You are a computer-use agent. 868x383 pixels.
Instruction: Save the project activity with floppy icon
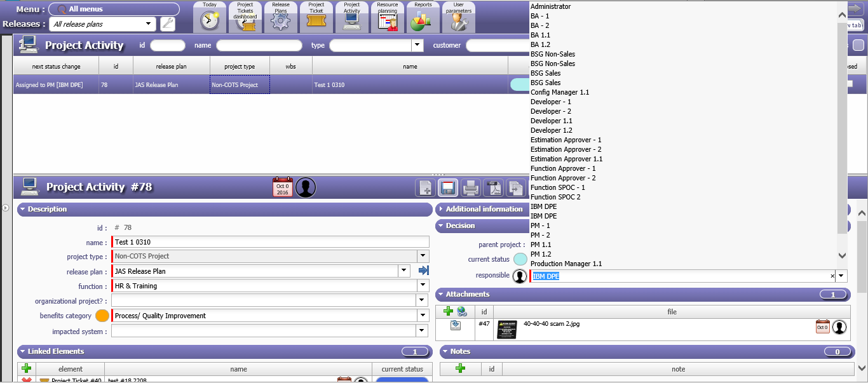[448, 188]
